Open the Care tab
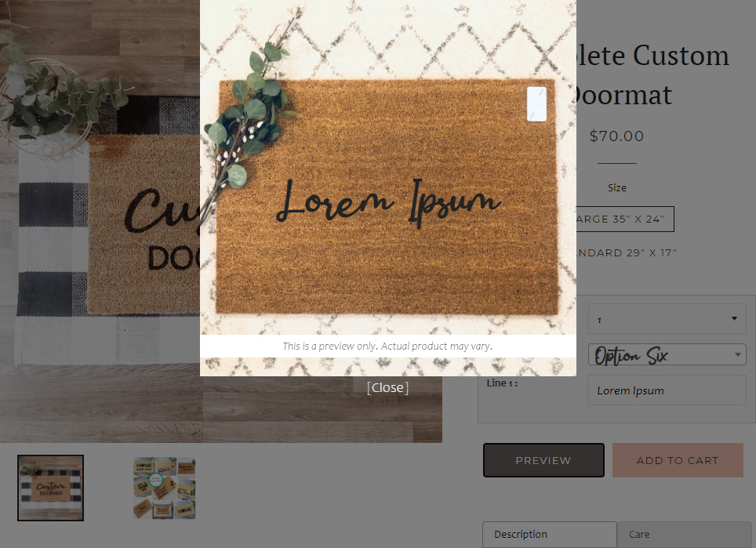This screenshot has height=548, width=756. pyautogui.click(x=684, y=535)
